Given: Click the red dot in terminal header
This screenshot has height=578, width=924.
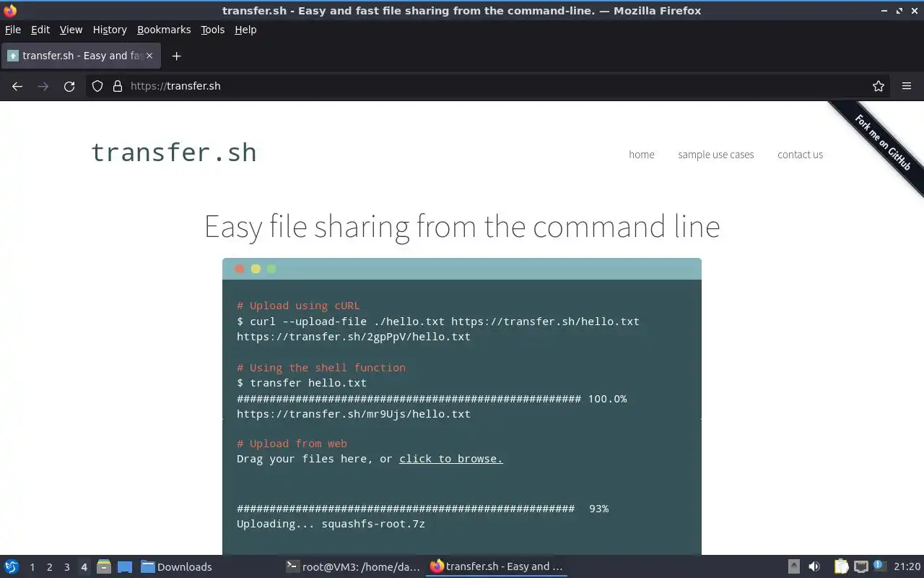Looking at the screenshot, I should (x=240, y=269).
